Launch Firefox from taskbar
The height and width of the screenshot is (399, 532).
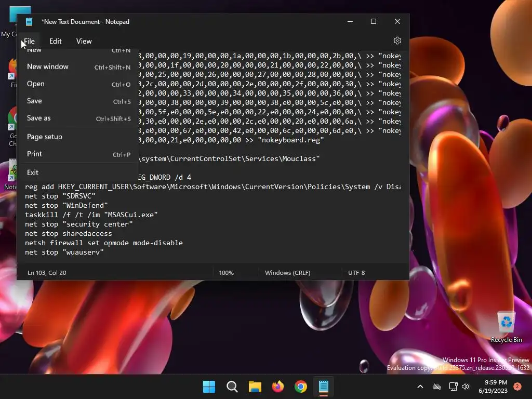click(278, 387)
